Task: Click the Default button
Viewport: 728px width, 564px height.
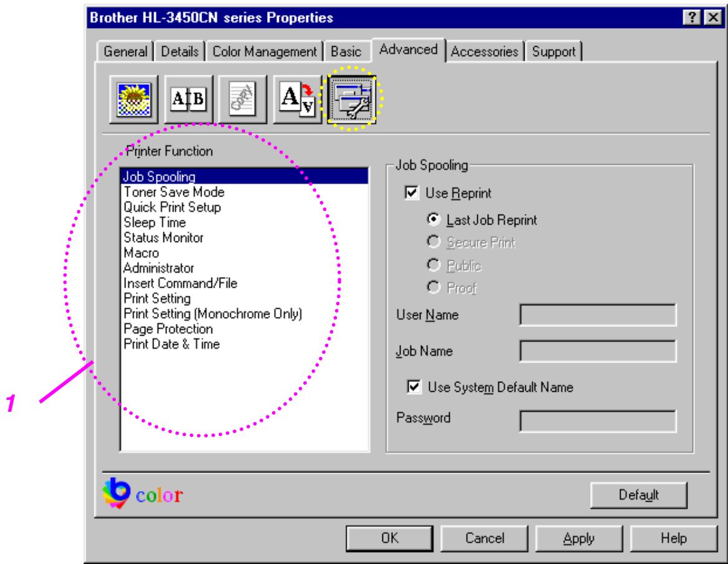Action: coord(638,495)
